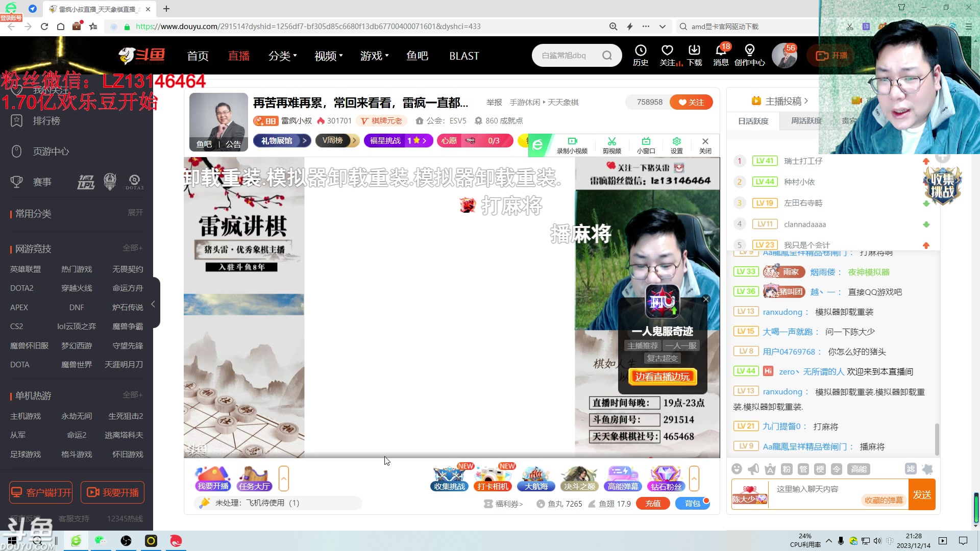Viewport: 980px width, 551px height.
Task: Switch to the 周活跃度 tab
Action: click(x=806, y=120)
